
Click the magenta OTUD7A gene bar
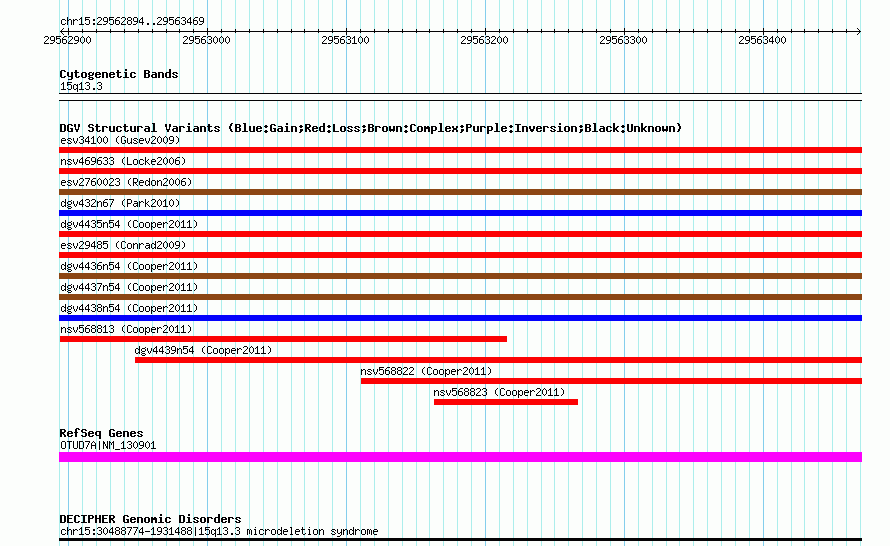click(x=460, y=457)
